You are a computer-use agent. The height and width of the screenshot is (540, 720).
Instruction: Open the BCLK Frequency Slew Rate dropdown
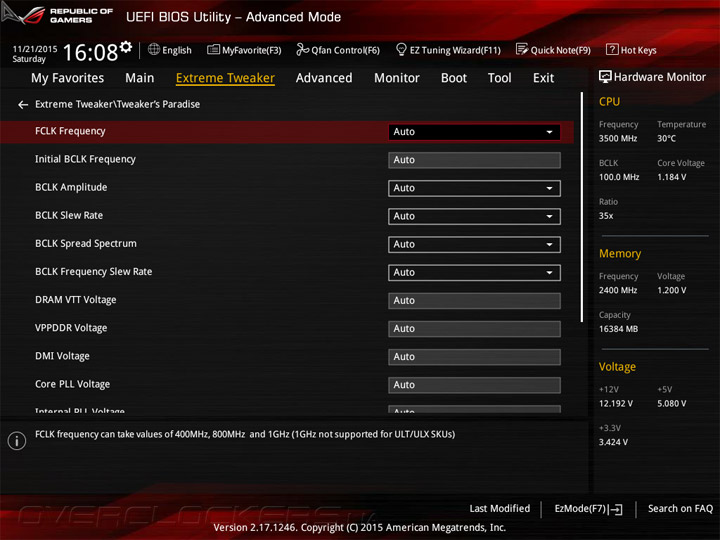(x=474, y=273)
